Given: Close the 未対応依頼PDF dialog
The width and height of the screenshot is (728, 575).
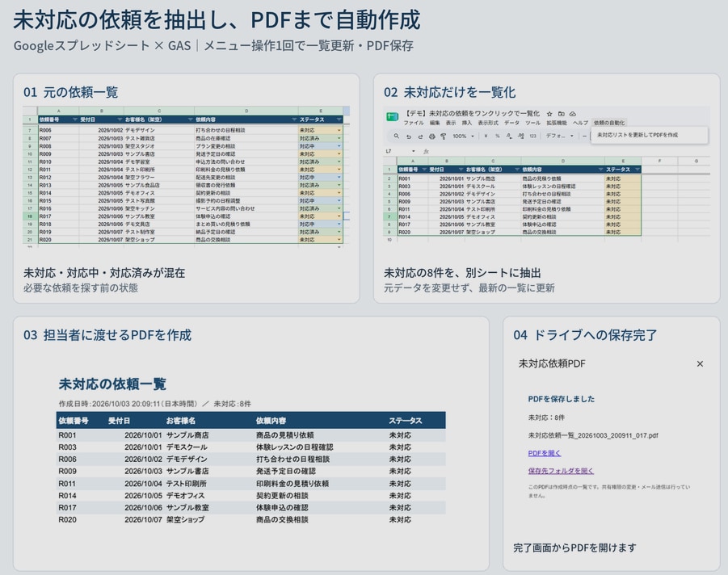Looking at the screenshot, I should tap(700, 364).
